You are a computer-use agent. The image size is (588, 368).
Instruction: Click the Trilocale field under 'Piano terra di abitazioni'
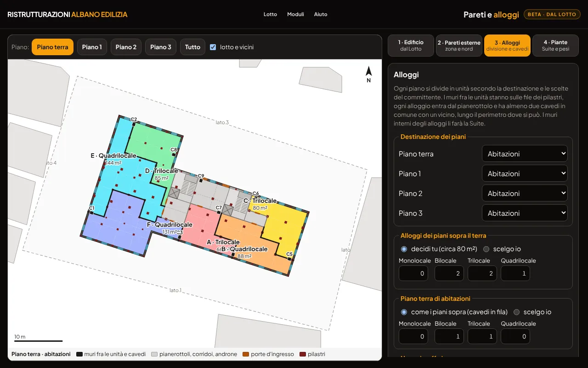pyautogui.click(x=482, y=336)
